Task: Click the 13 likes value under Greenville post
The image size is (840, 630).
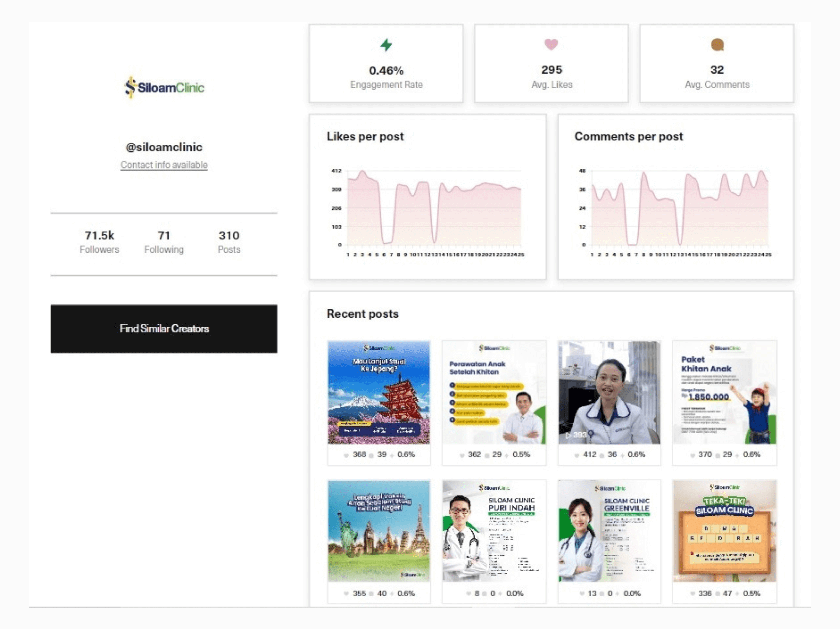Action: click(592, 594)
